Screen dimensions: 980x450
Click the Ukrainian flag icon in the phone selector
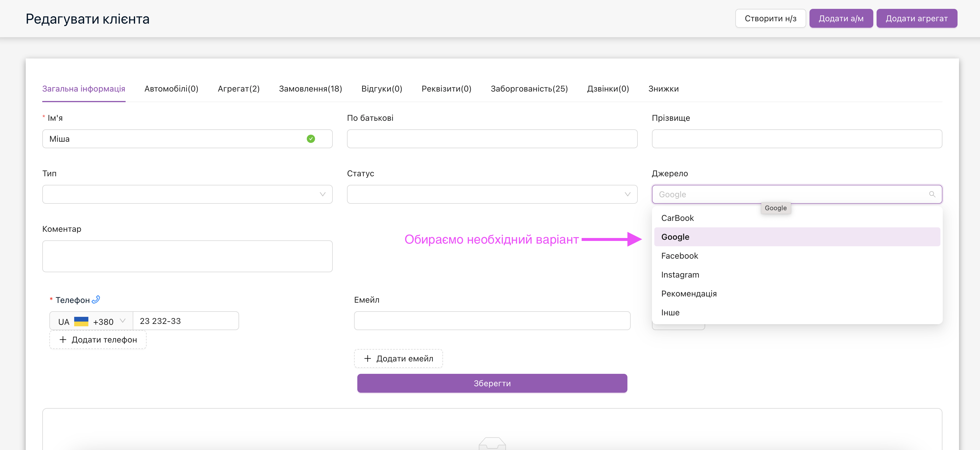(x=81, y=322)
